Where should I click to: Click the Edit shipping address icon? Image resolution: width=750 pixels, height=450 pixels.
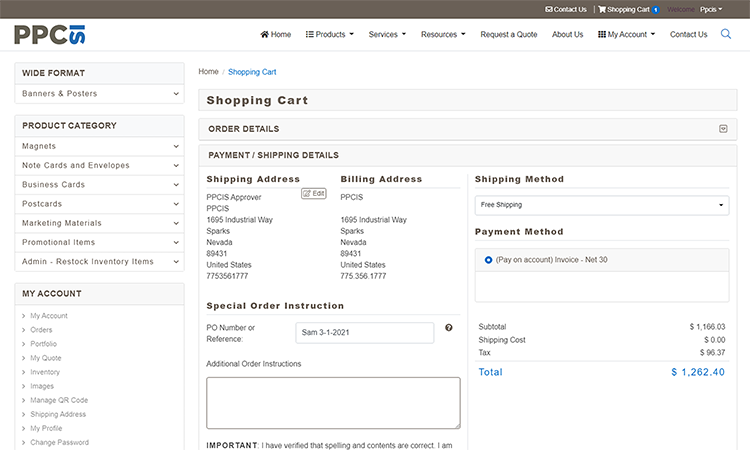314,193
